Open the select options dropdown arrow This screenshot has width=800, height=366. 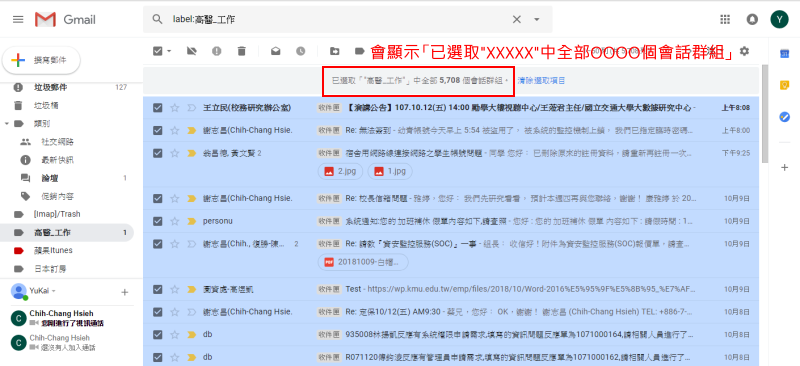tap(169, 51)
